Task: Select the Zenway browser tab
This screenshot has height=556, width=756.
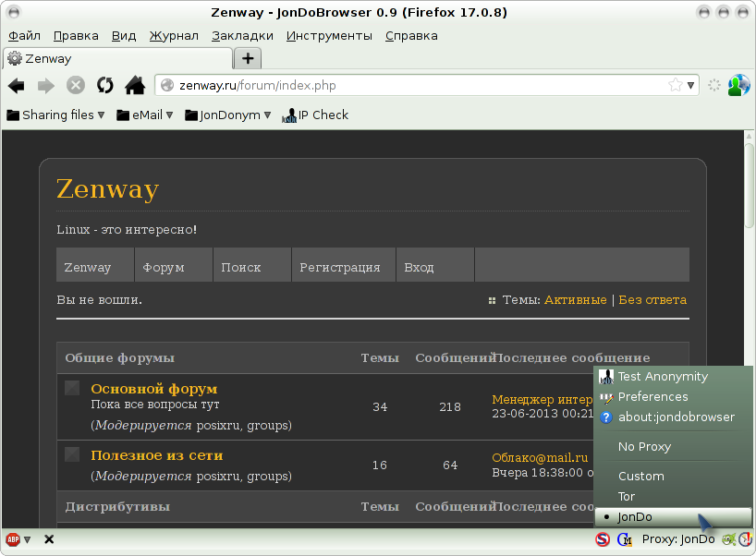Action: pos(118,59)
